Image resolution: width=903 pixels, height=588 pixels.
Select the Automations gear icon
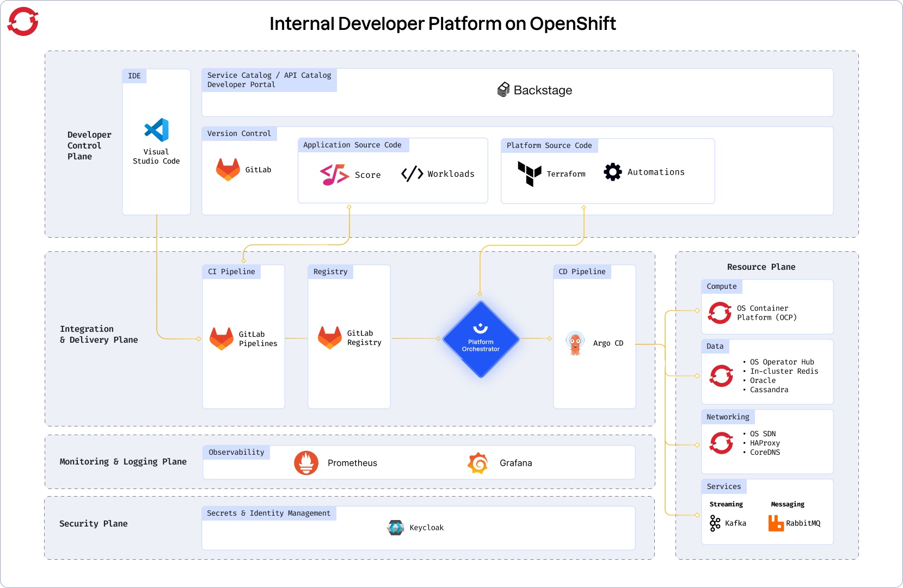pyautogui.click(x=613, y=172)
